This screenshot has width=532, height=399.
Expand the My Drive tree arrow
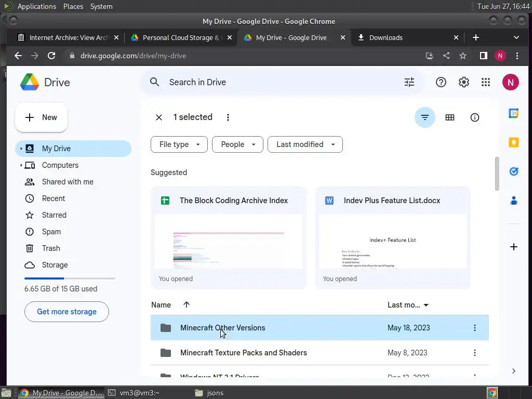[x=21, y=149]
